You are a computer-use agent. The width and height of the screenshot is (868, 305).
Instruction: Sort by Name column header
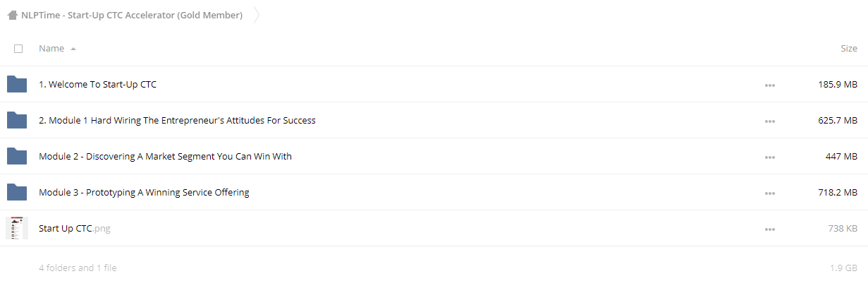[x=51, y=49]
